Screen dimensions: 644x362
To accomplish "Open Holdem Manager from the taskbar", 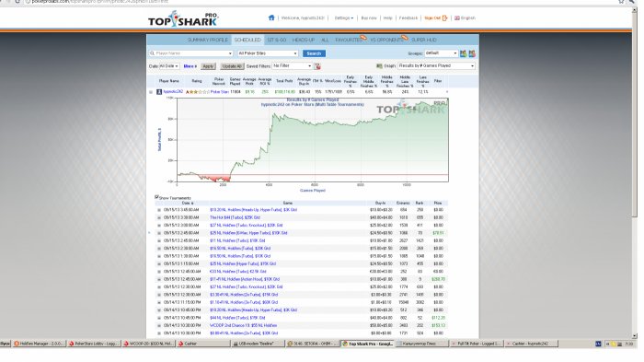I will click(39, 344).
